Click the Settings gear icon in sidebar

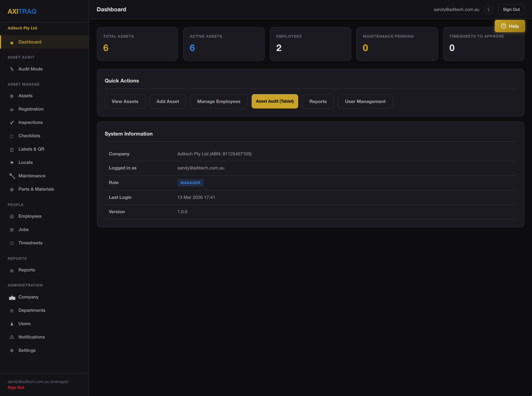pos(12,351)
